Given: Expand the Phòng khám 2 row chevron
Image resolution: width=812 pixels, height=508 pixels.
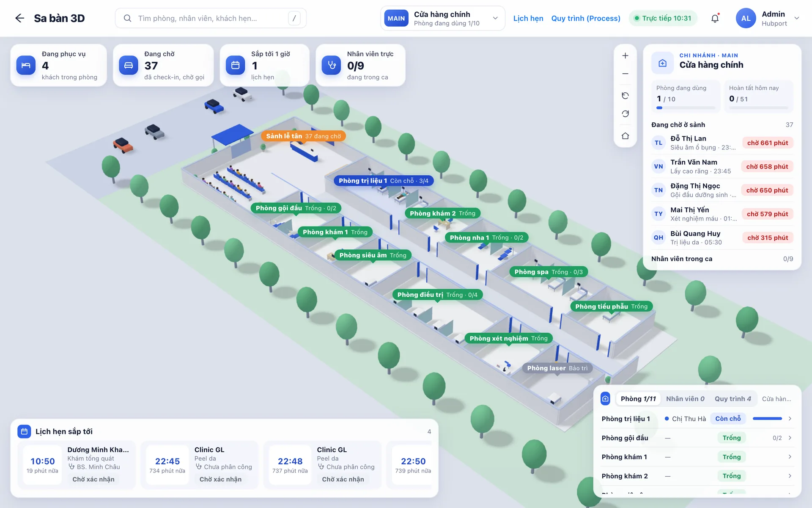Looking at the screenshot, I should [790, 476].
